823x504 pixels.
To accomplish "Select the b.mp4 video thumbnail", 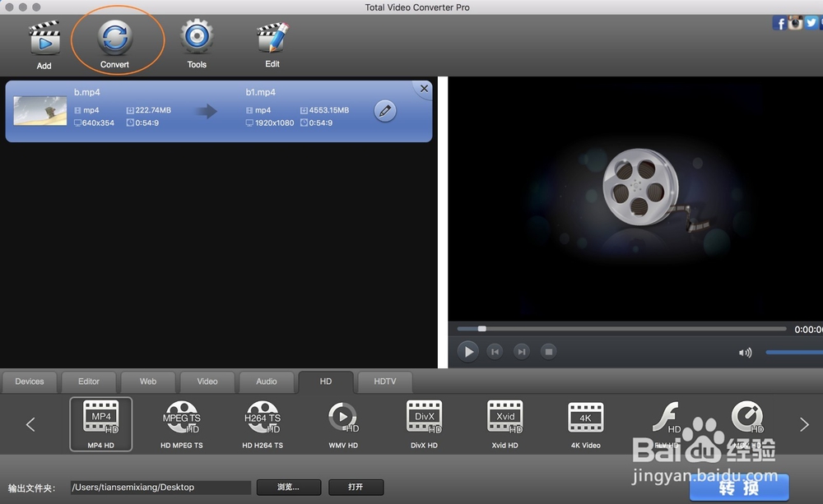I will [40, 111].
